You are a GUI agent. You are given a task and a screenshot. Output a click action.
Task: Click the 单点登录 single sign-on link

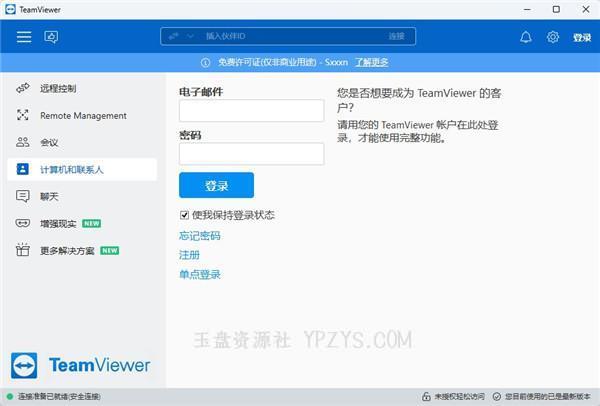click(x=199, y=274)
